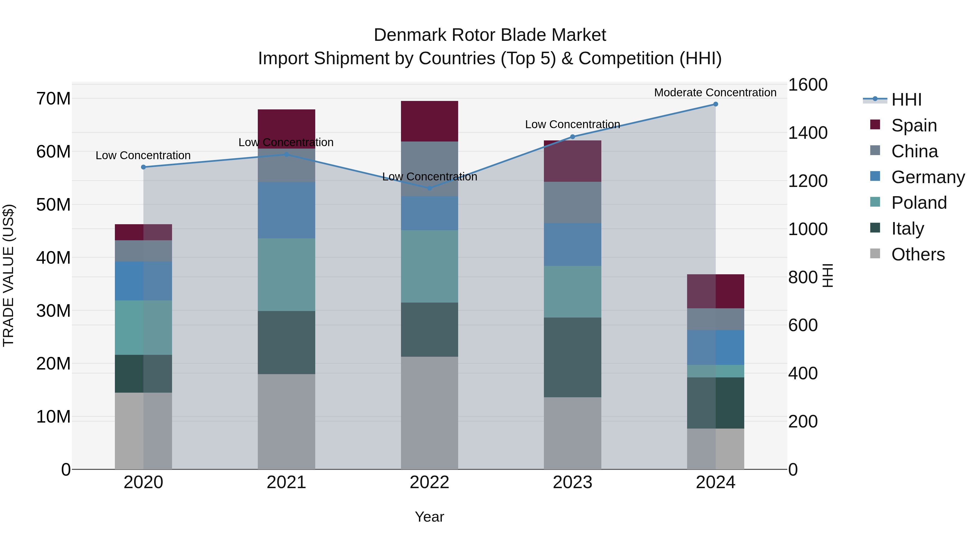Toggle the HHI legend entry
The height and width of the screenshot is (551, 980).
click(x=892, y=100)
